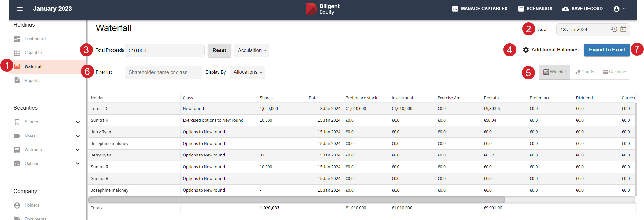Click the Shareholder name filter field

(x=163, y=72)
